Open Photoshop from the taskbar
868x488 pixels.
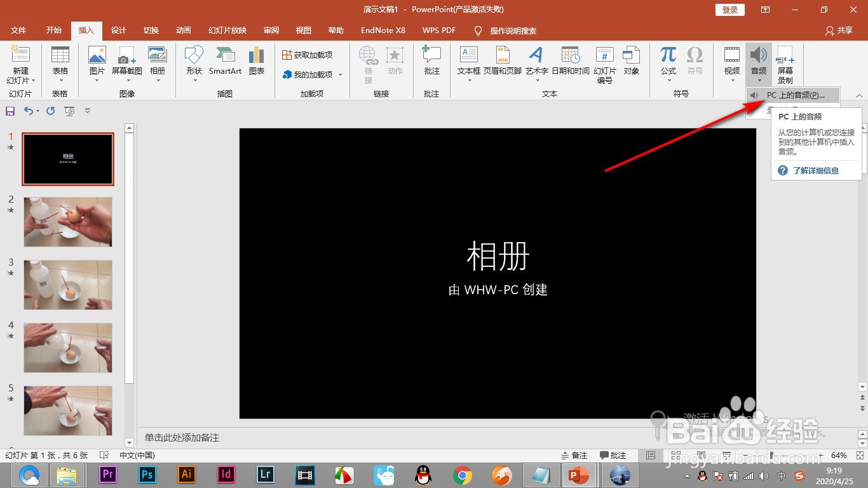[147, 475]
